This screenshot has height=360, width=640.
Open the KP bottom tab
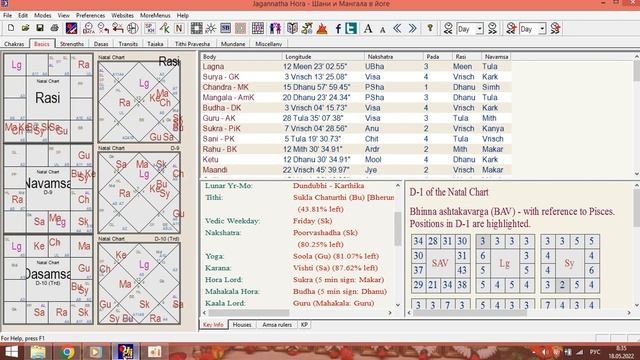tap(304, 324)
